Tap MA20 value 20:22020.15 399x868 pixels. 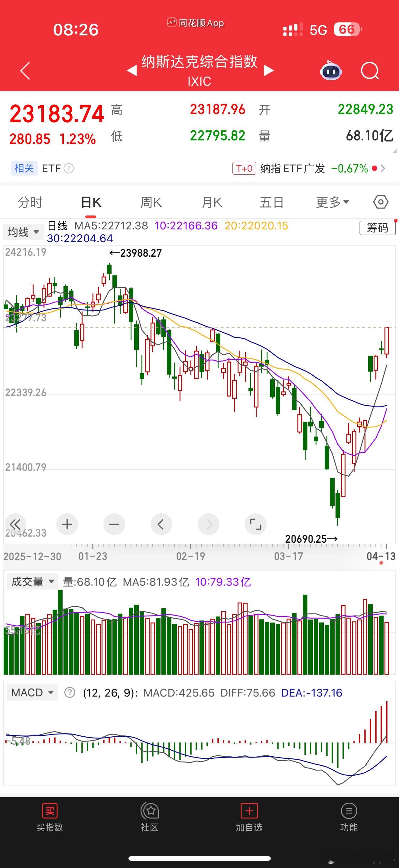[256, 225]
